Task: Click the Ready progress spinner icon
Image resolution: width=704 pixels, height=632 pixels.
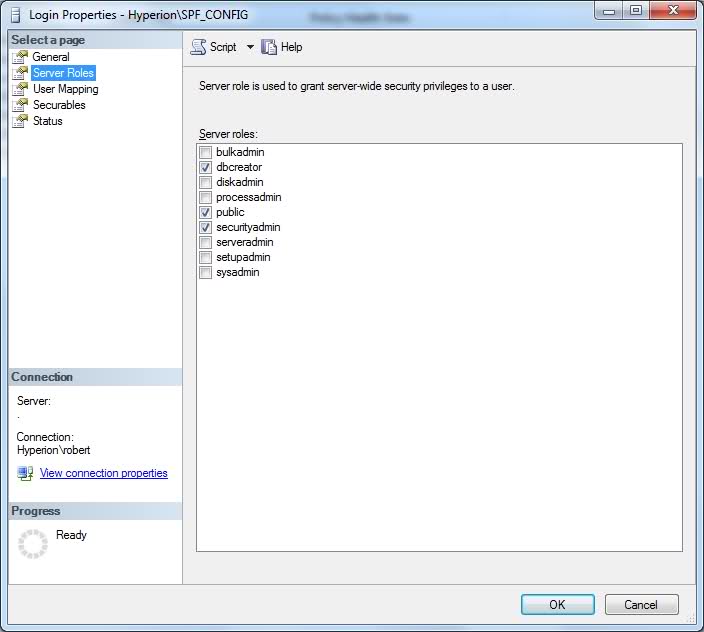Action: point(33,544)
